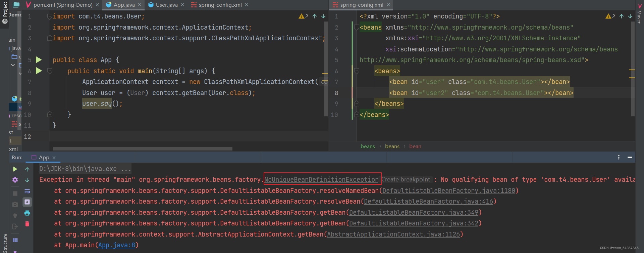Go to previous highlighted error in spring-config.xml
The height and width of the screenshot is (253, 644).
pos(622,16)
